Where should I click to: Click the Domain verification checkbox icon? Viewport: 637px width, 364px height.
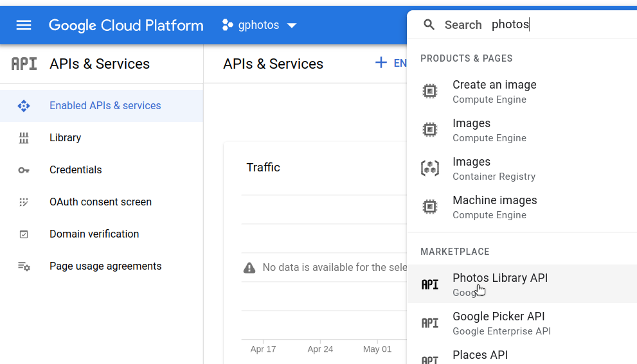point(24,234)
